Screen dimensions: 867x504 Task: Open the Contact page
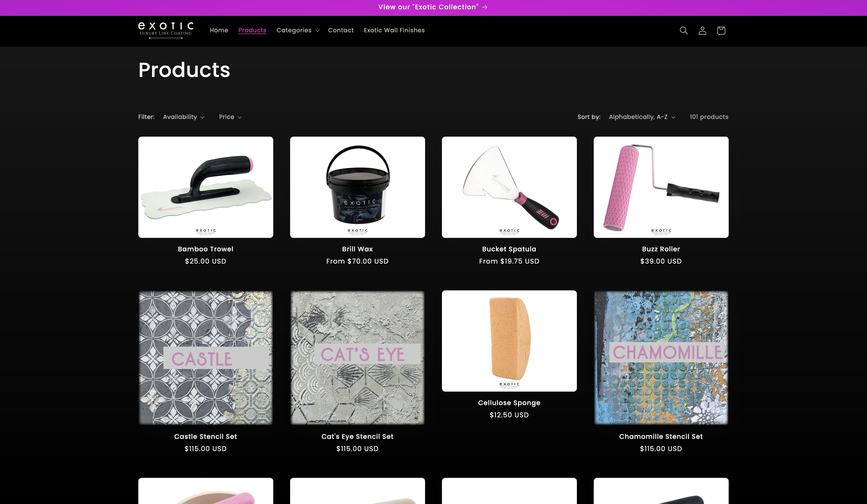pyautogui.click(x=341, y=30)
